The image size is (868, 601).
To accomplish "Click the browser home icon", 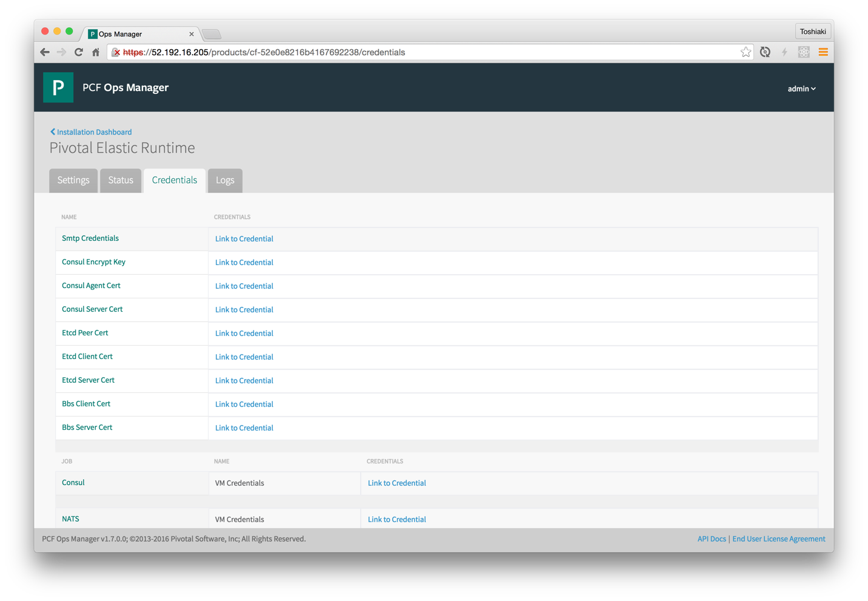I will (96, 52).
